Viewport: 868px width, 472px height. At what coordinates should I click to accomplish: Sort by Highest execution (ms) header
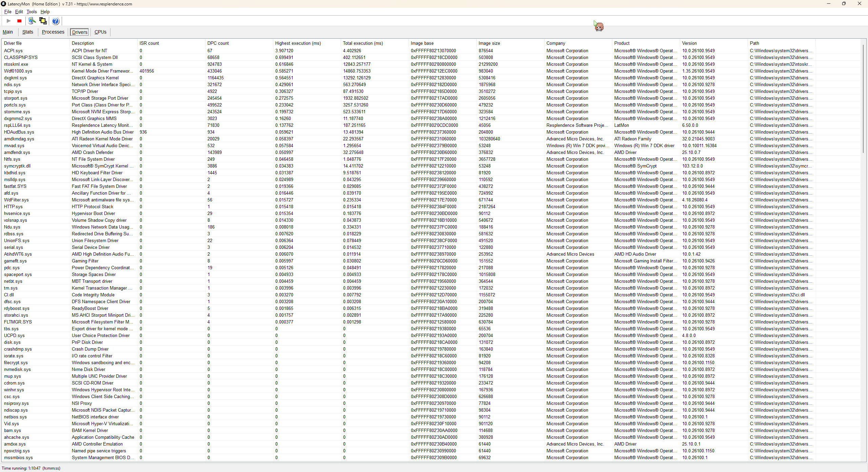pos(307,43)
